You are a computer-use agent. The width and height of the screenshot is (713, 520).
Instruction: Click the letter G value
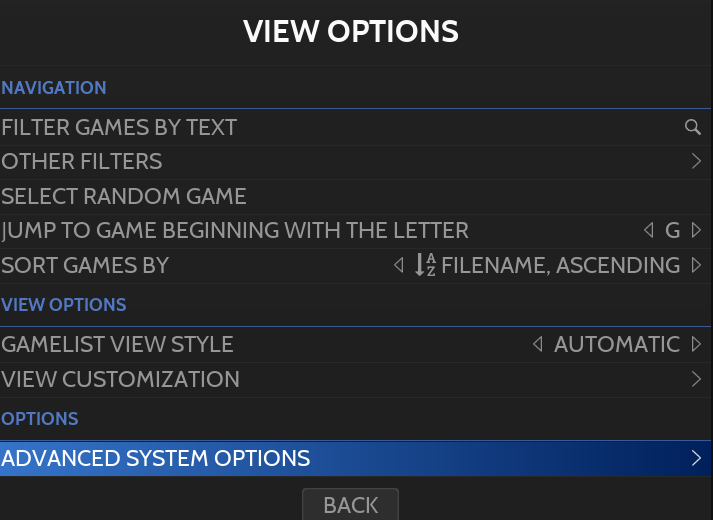pos(673,231)
